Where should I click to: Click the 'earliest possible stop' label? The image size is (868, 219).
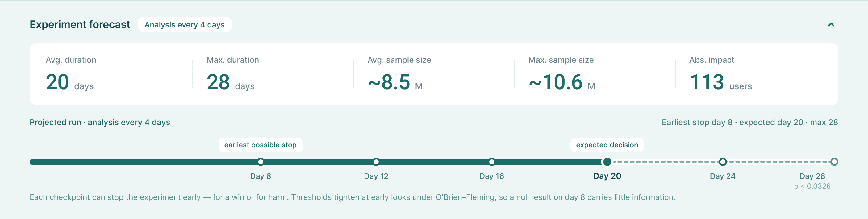click(x=261, y=145)
